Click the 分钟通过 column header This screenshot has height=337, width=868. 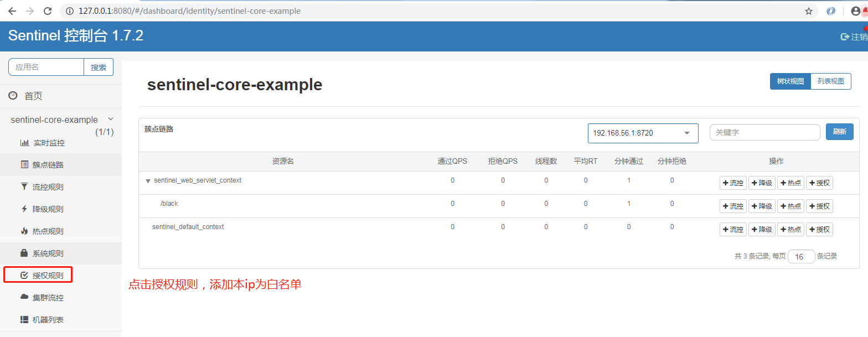(x=629, y=162)
